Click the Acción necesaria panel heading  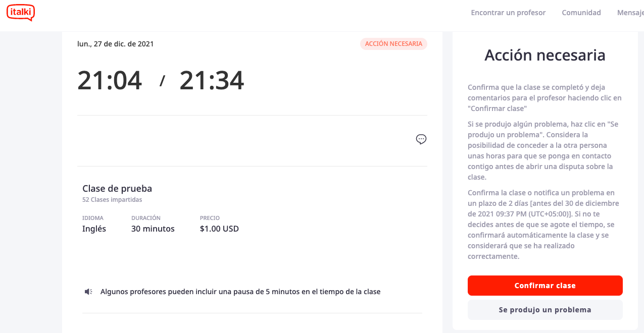(x=545, y=55)
